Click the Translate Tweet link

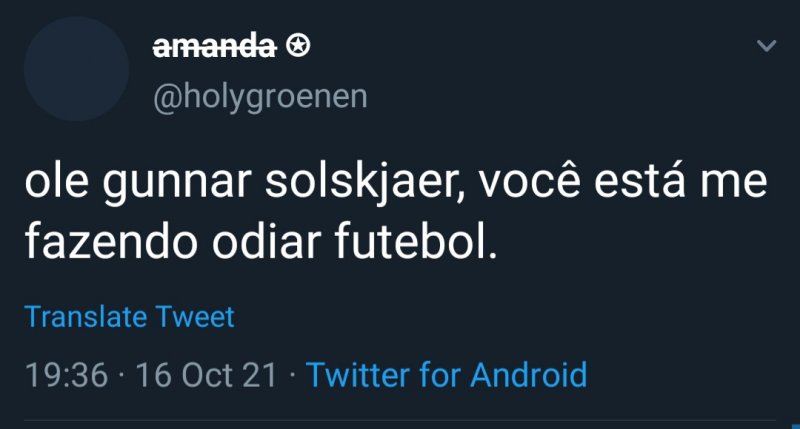[129, 317]
